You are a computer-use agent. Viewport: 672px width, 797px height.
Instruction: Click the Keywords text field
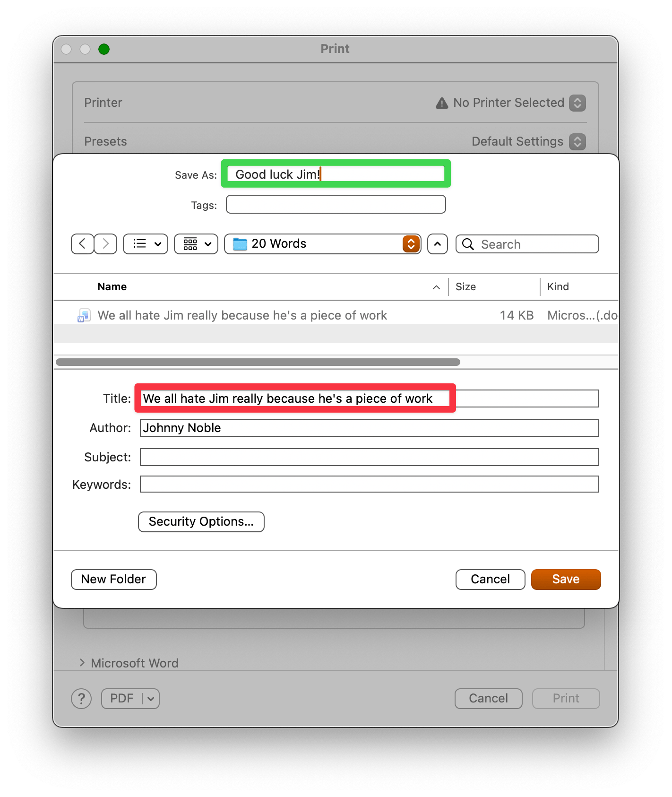point(370,484)
